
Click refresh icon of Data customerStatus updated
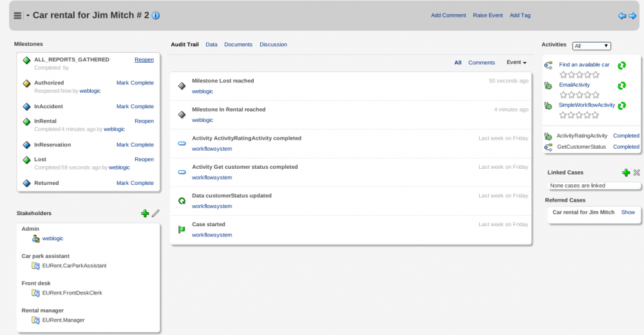pyautogui.click(x=182, y=201)
